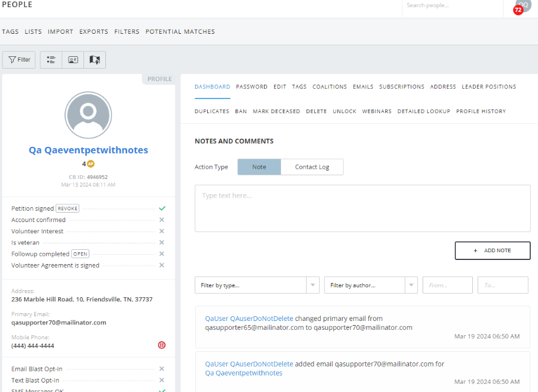Click the red dial pad icon beside mobile phone
The width and height of the screenshot is (538, 392).
coord(162,345)
